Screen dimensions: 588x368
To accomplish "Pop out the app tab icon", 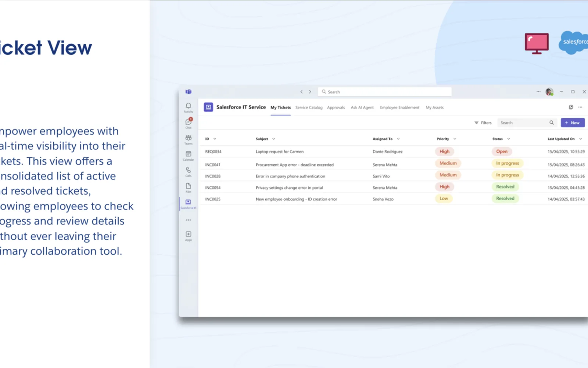I will click(x=571, y=107).
